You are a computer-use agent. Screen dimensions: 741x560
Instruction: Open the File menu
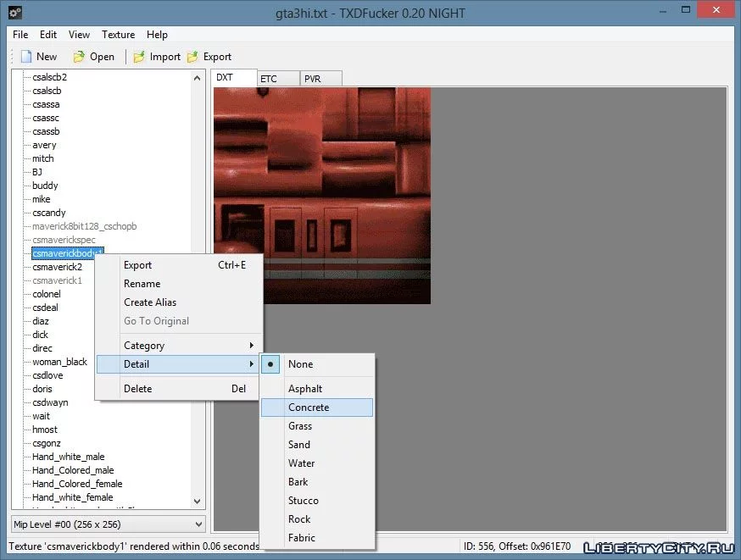click(x=20, y=35)
